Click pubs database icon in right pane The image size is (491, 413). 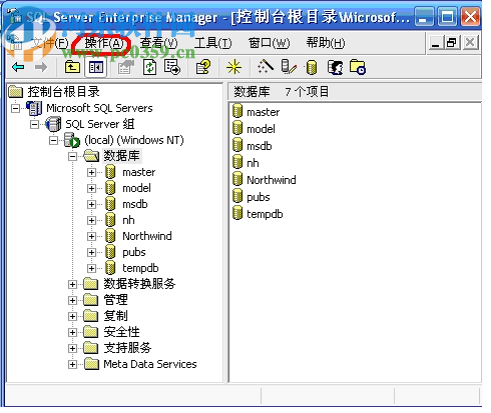[x=237, y=196]
